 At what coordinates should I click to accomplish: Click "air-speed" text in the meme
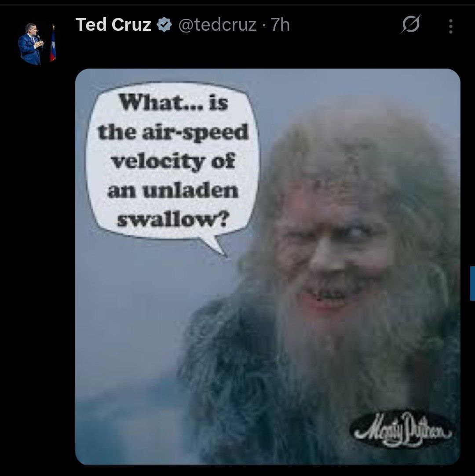click(x=195, y=133)
